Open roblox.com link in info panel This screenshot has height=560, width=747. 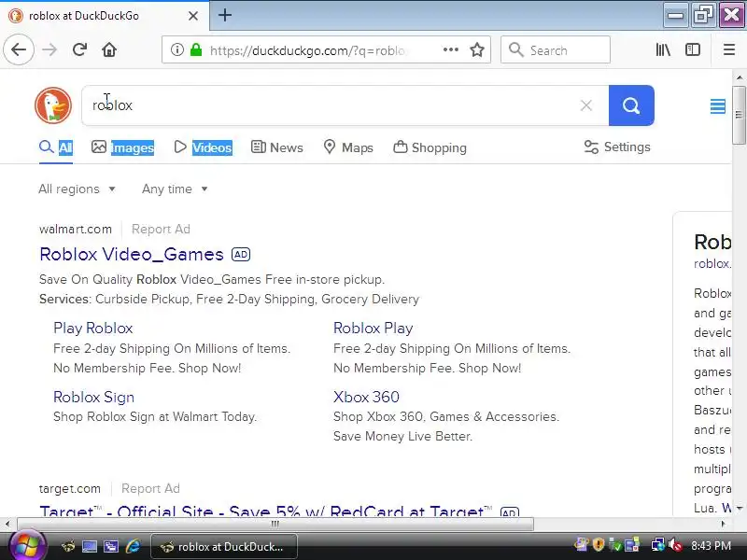pos(712,264)
